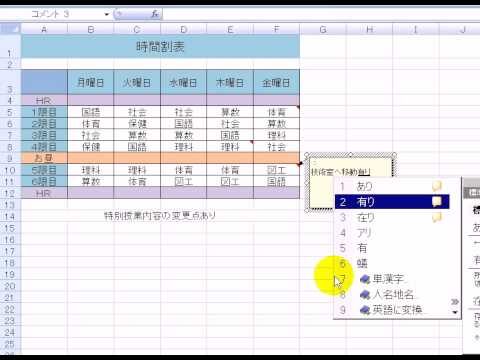This screenshot has height=360, width=480.
Task: Select the 月曜日 header cell
Action: (90, 82)
